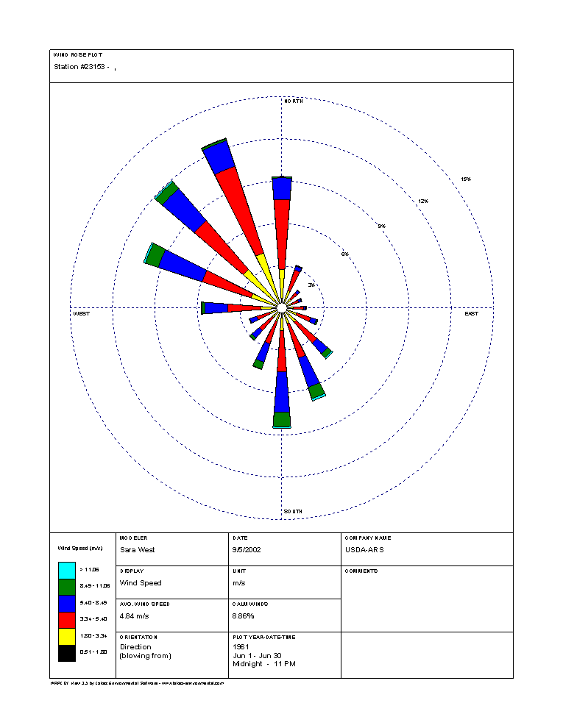Click the 3% ring label
The height and width of the screenshot is (728, 563).
click(x=312, y=285)
